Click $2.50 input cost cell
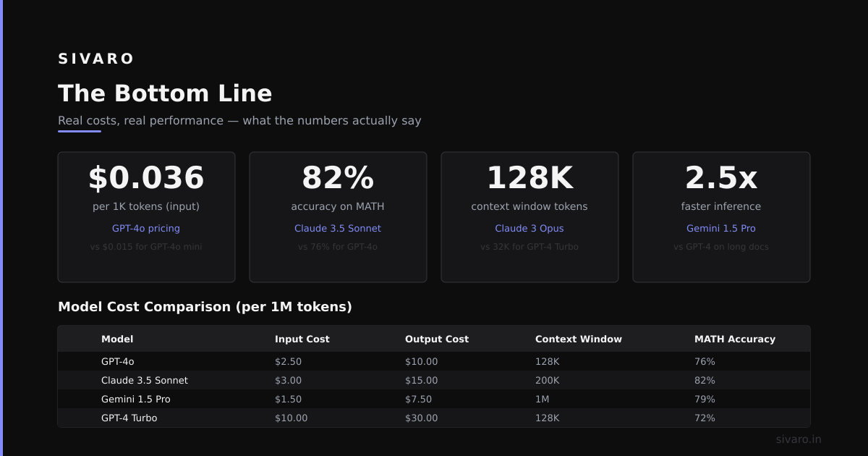The image size is (868, 456). coord(289,361)
